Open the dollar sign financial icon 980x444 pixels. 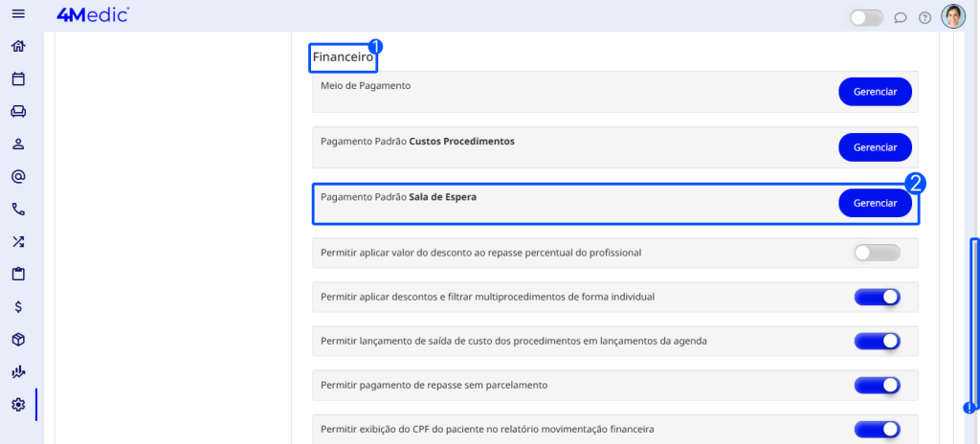[18, 307]
